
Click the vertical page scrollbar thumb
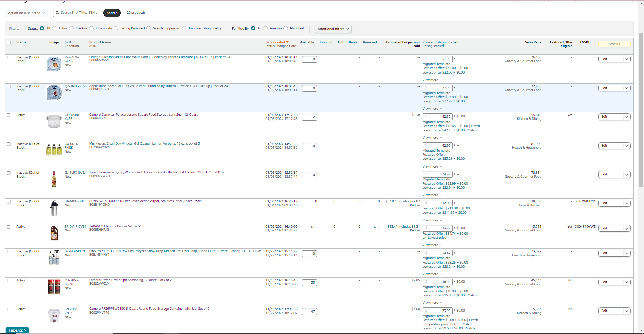(641, 109)
